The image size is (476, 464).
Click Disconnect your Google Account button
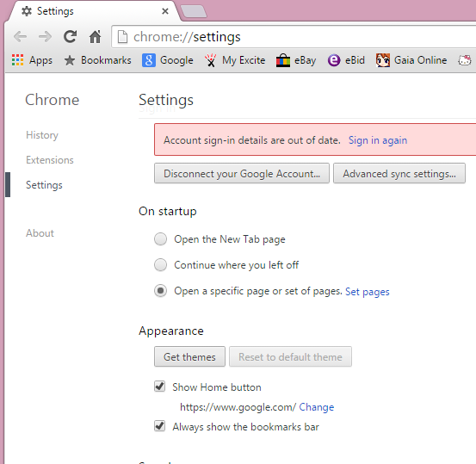(242, 173)
